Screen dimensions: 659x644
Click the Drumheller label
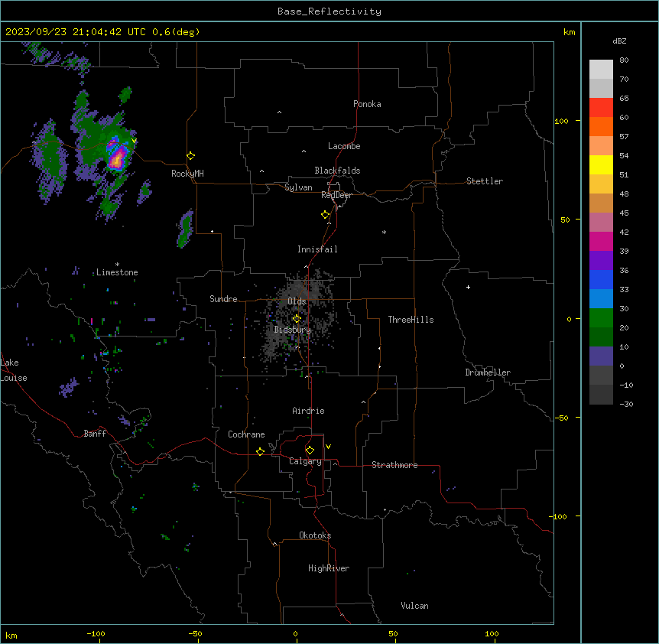click(x=488, y=372)
